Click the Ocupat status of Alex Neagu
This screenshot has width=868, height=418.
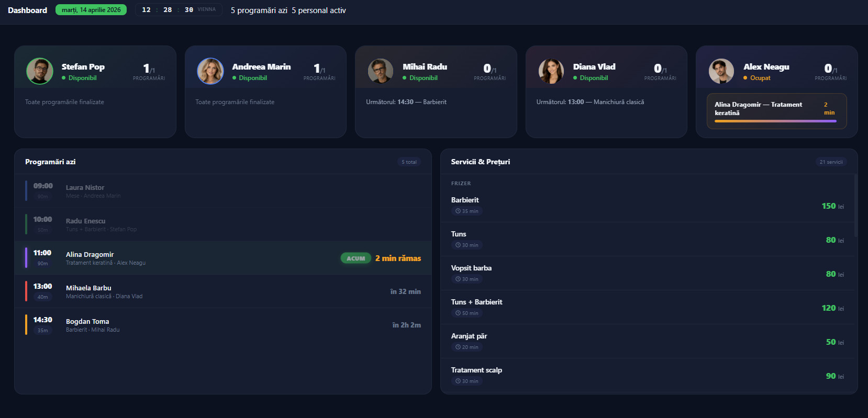click(x=757, y=78)
